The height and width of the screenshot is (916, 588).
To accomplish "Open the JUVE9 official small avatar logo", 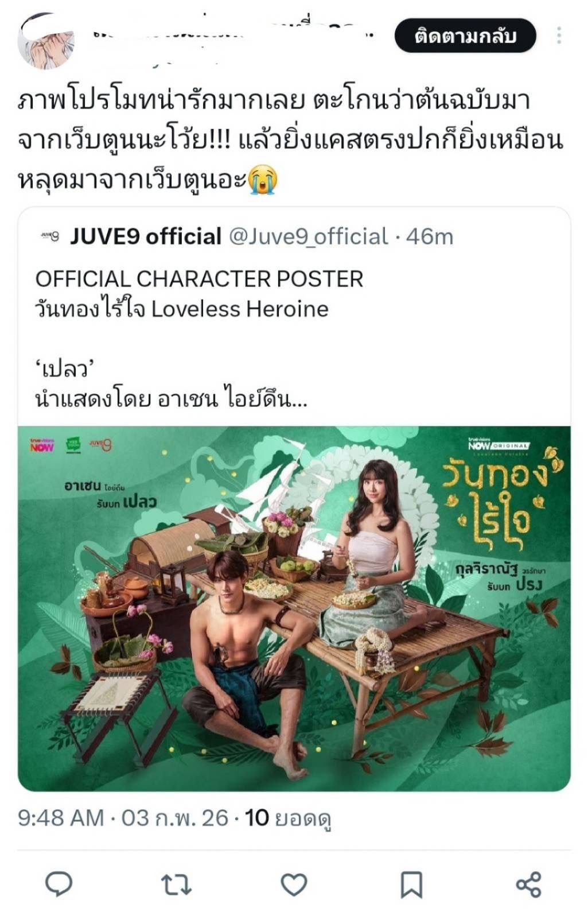I will coord(50,236).
